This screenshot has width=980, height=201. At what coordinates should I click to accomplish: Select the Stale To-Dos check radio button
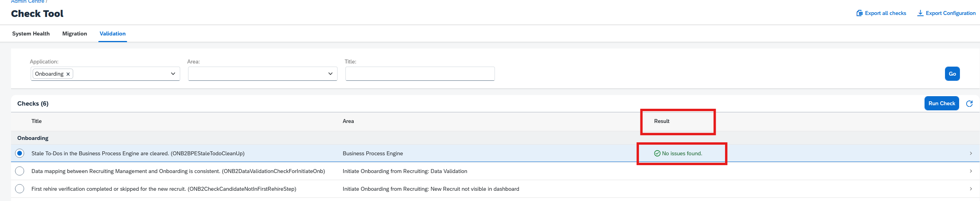[20, 153]
